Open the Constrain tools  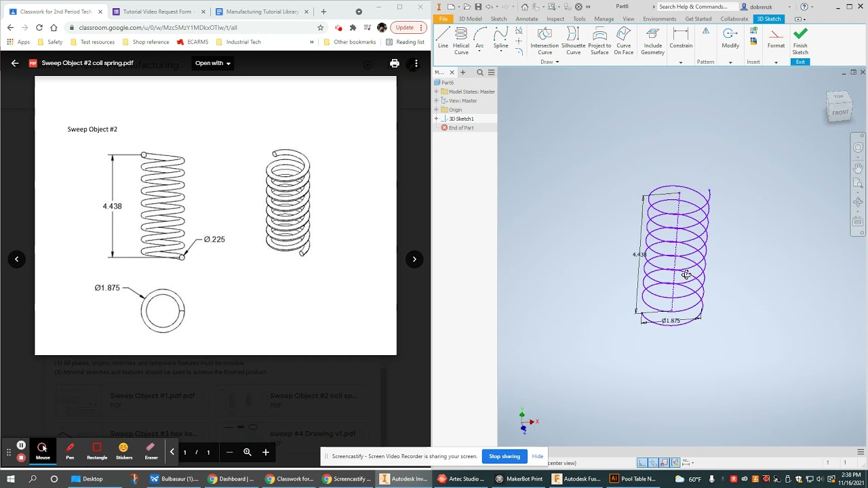[681, 38]
